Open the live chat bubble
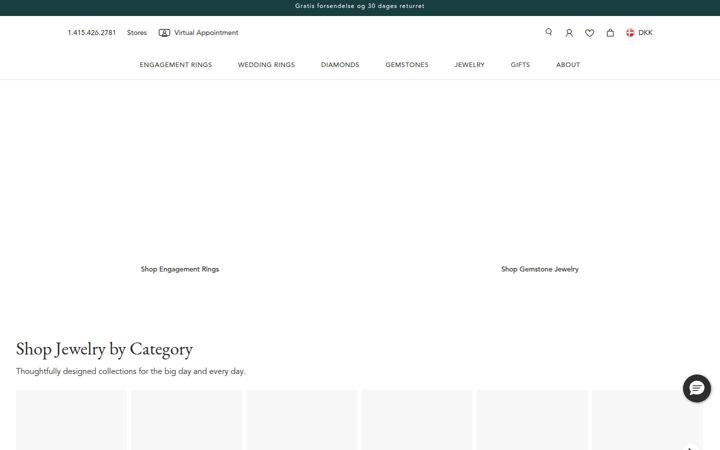 [x=697, y=388]
